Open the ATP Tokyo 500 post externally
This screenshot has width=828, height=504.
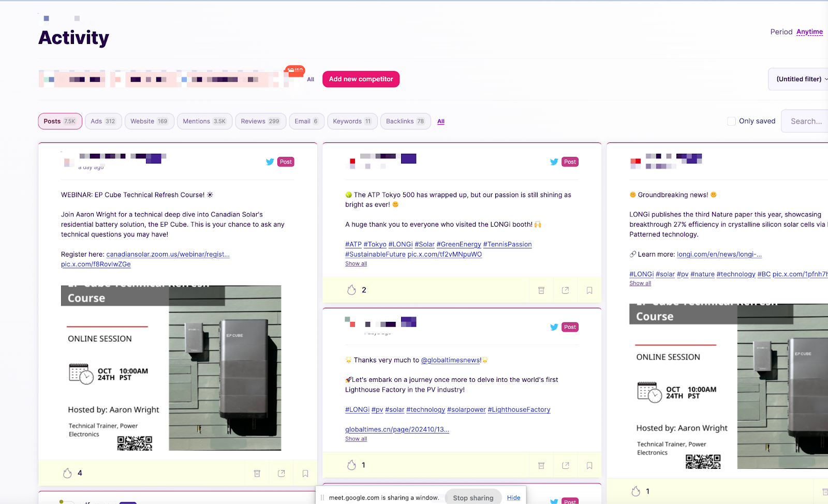566,290
